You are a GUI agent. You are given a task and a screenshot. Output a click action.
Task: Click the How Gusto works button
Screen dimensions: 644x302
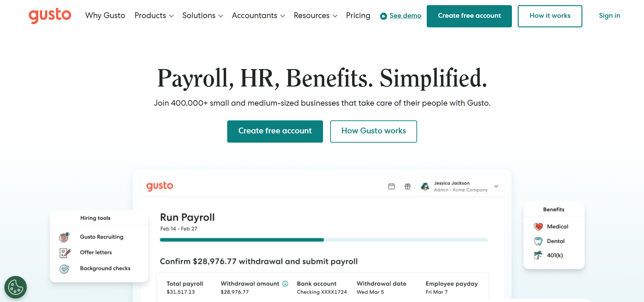coord(374,131)
